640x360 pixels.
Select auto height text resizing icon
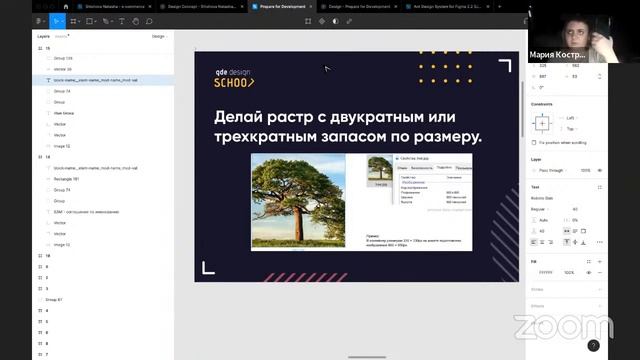click(x=575, y=231)
